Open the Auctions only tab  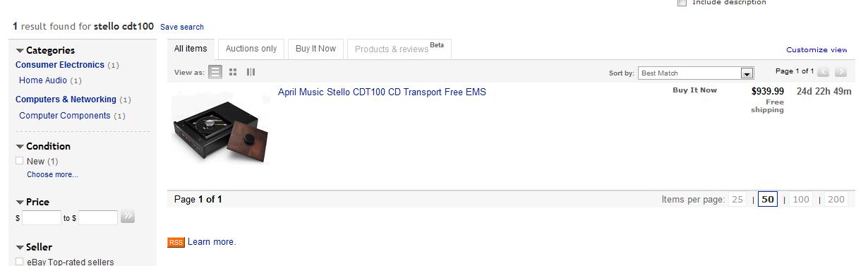tap(251, 49)
